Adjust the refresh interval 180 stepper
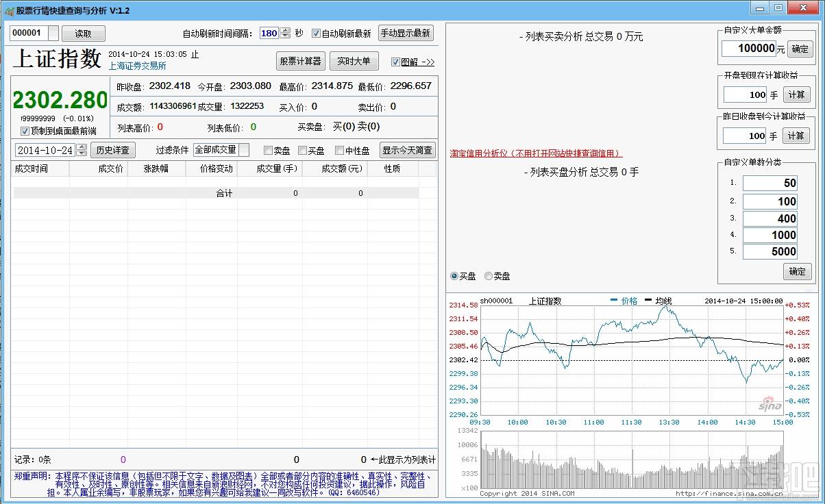This screenshot has width=825, height=504. (x=285, y=33)
